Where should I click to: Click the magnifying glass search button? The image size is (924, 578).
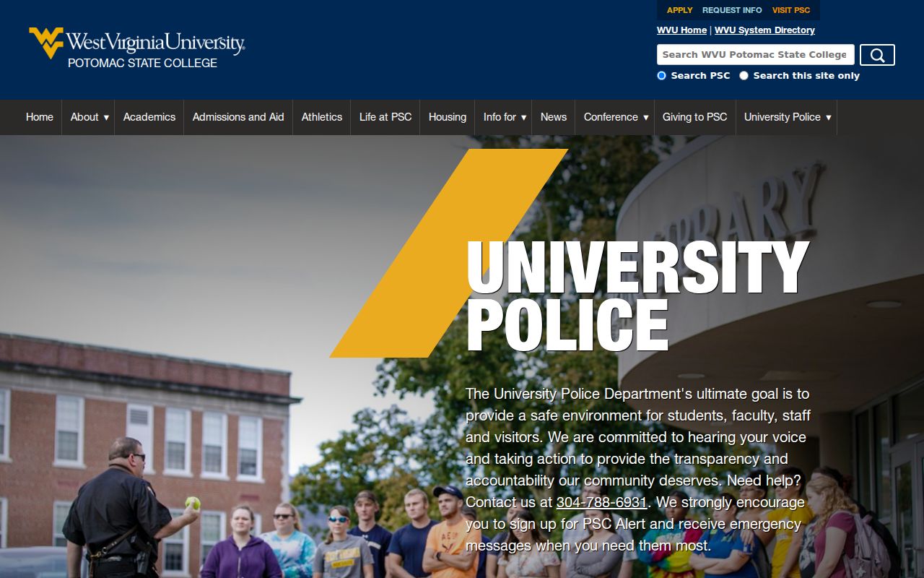[x=877, y=55]
